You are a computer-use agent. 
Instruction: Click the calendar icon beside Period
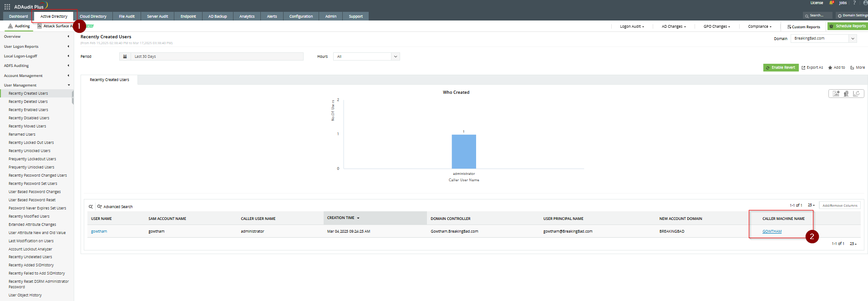pos(125,56)
